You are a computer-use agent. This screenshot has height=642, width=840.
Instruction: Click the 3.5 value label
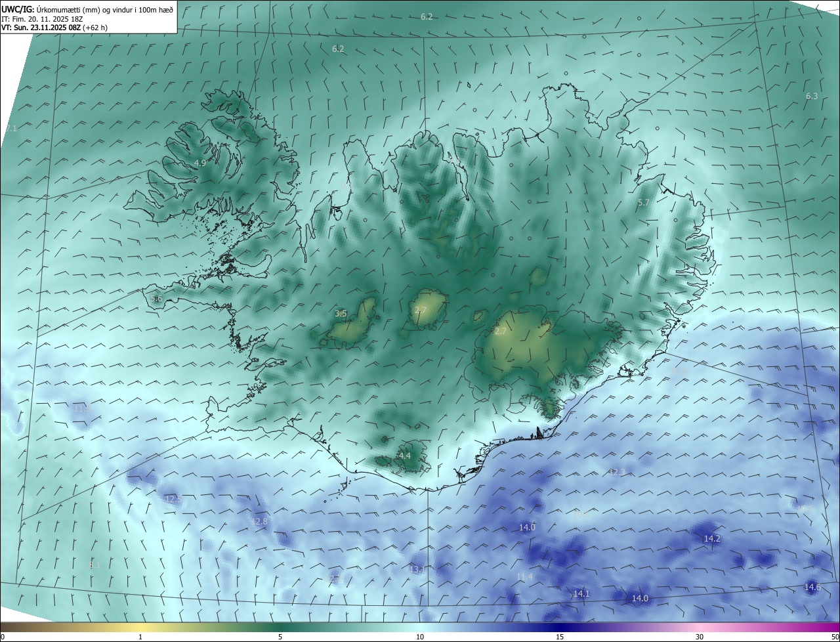(341, 314)
